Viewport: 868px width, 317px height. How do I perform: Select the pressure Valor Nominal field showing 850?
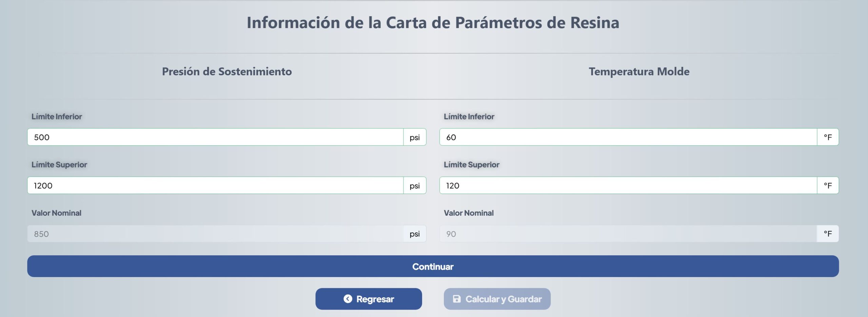[215, 234]
